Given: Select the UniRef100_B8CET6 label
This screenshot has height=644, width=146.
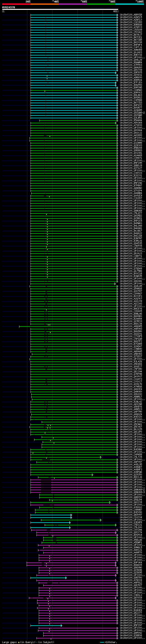Looking at the screenshot, I should (x=131, y=309).
